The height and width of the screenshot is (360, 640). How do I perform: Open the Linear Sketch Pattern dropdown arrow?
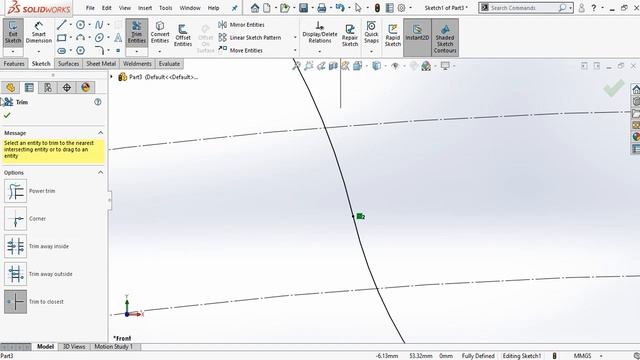pyautogui.click(x=295, y=38)
